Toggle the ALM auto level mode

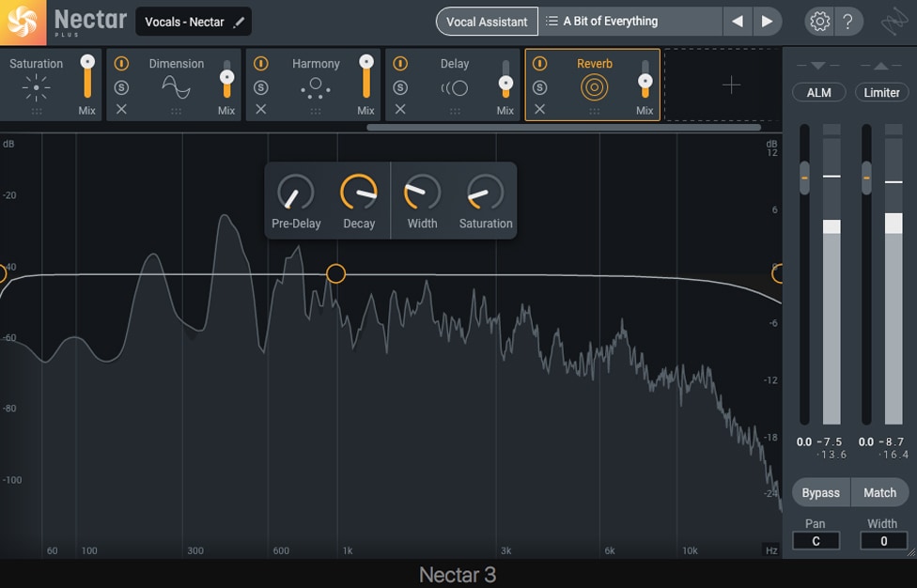pyautogui.click(x=818, y=92)
